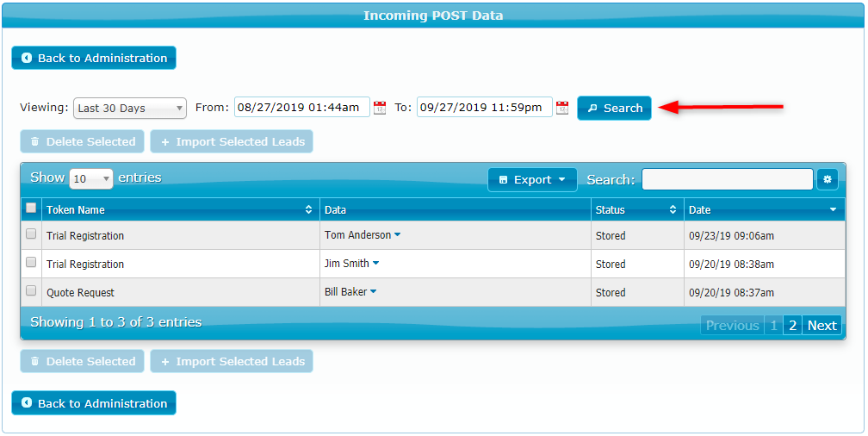Click the To date input field
This screenshot has height=436, width=868.
pyautogui.click(x=484, y=107)
